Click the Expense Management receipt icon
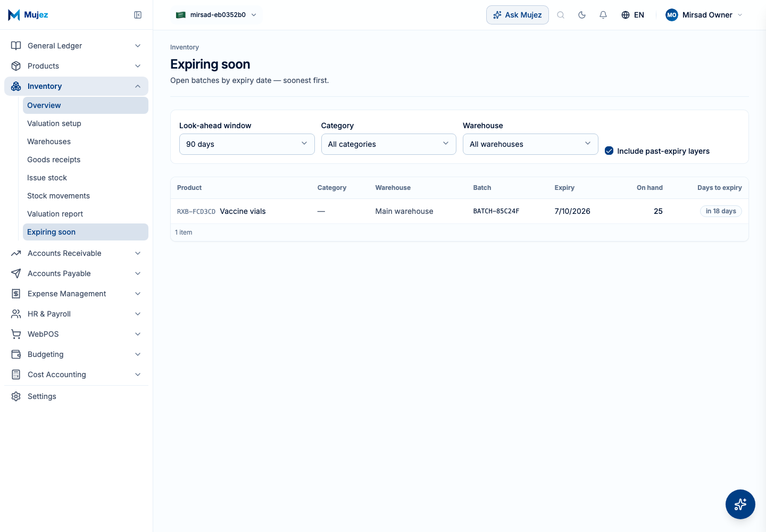 pyautogui.click(x=16, y=294)
